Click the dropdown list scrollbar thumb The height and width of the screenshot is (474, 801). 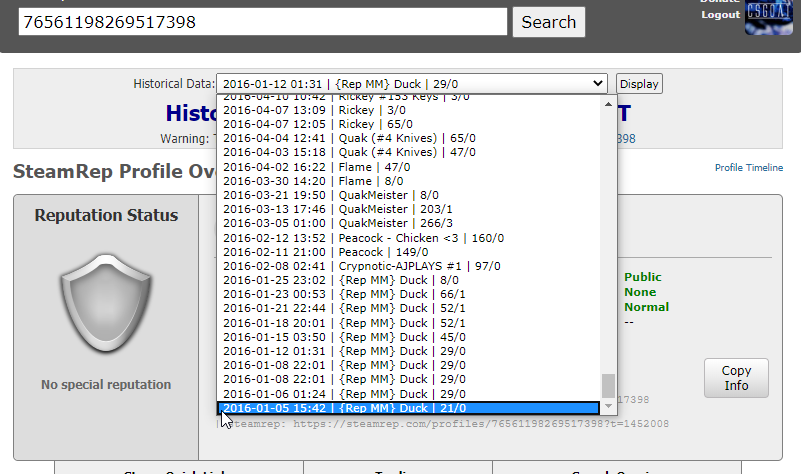(x=608, y=386)
